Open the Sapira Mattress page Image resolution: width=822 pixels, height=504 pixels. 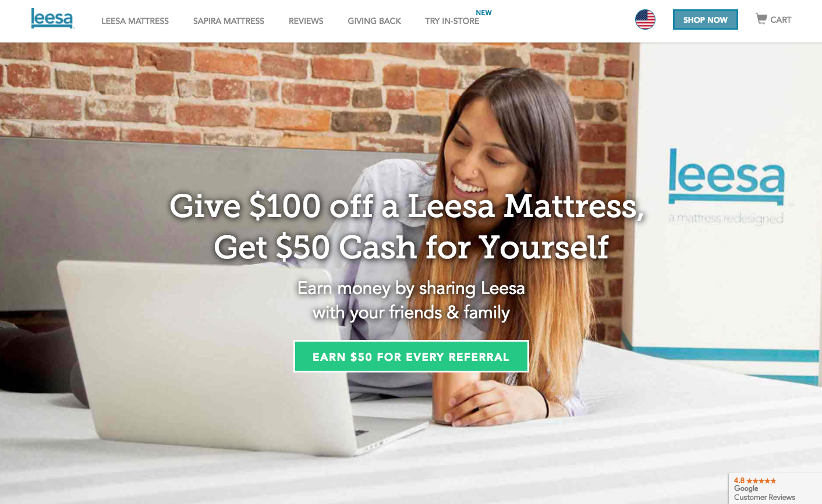coord(229,21)
